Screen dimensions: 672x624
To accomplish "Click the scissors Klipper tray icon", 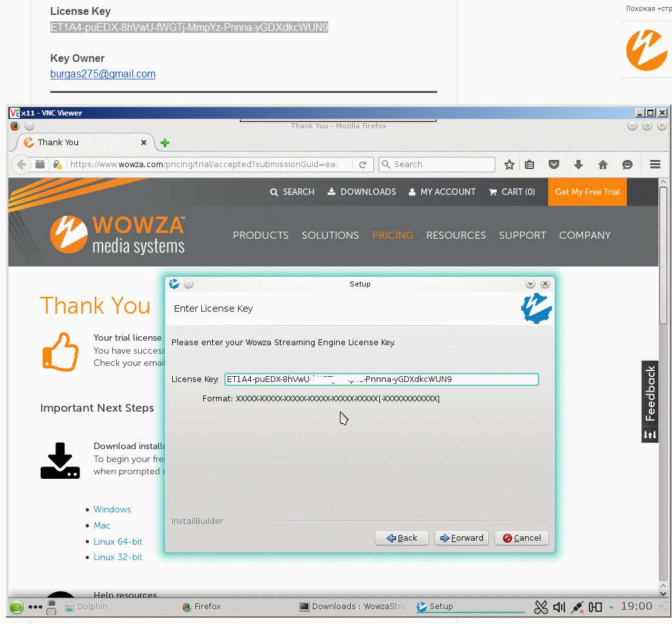I will (541, 607).
